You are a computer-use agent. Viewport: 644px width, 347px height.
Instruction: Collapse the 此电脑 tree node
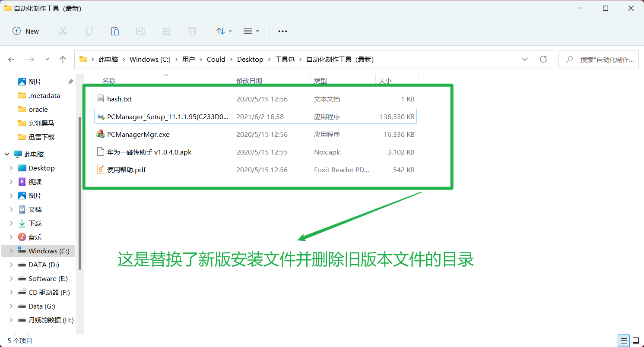pyautogui.click(x=6, y=154)
